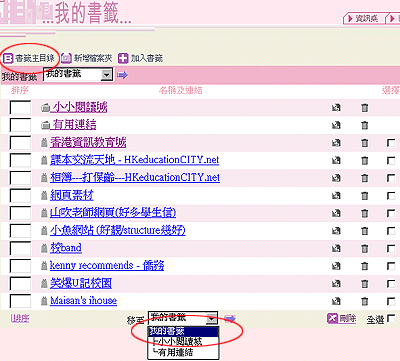Click the 排序 link at bottom left
Screen dimensions: 400x361
click(20, 318)
